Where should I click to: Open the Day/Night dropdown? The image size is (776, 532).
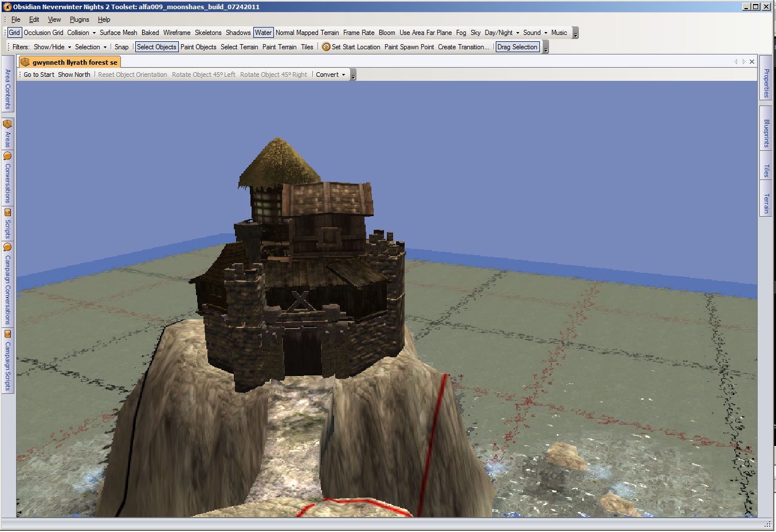[502, 33]
